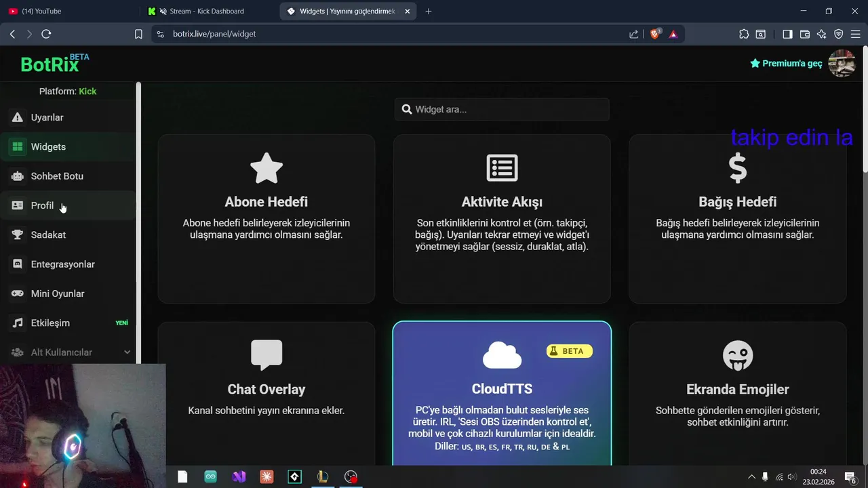The height and width of the screenshot is (488, 868).
Task: Click the Widget ara search field
Action: pos(502,109)
